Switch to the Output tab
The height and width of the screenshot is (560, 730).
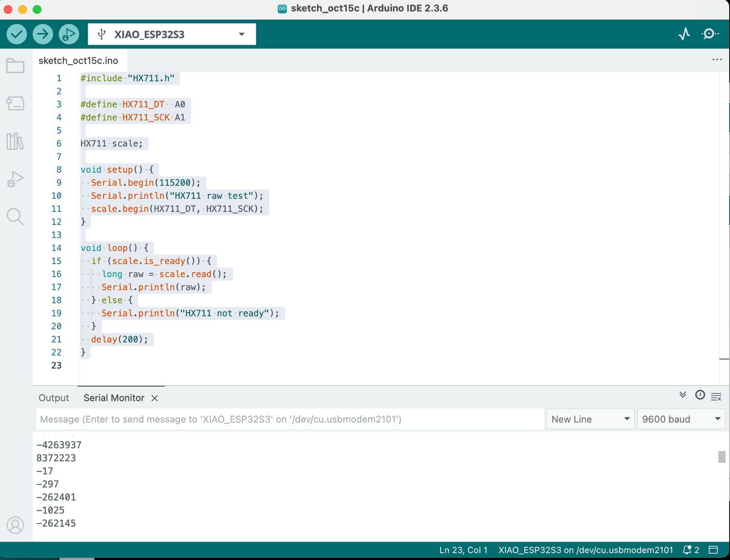pyautogui.click(x=54, y=398)
